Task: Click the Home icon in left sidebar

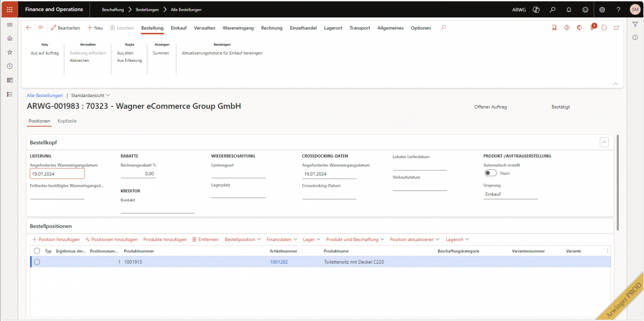Action: tap(9, 39)
